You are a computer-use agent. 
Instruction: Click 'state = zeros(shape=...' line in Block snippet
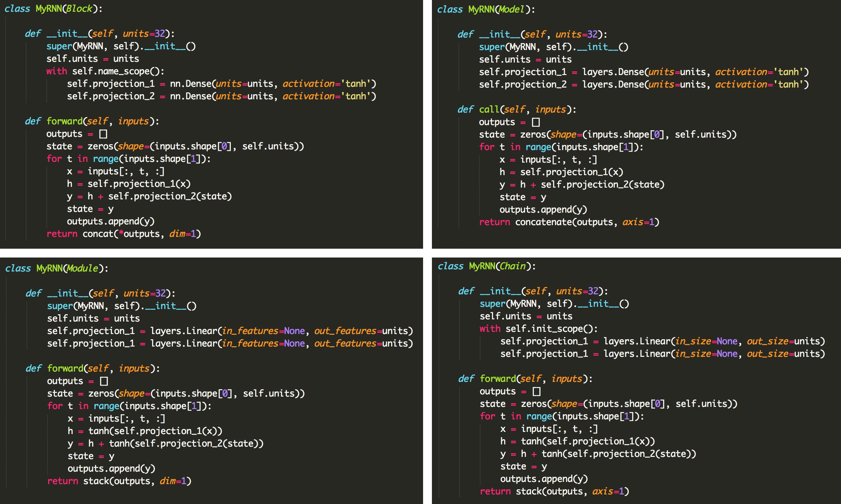tap(175, 146)
